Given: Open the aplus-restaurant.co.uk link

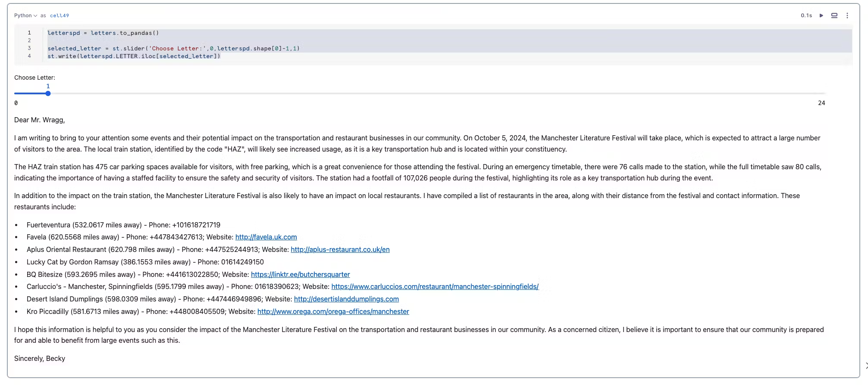Looking at the screenshot, I should coord(340,250).
